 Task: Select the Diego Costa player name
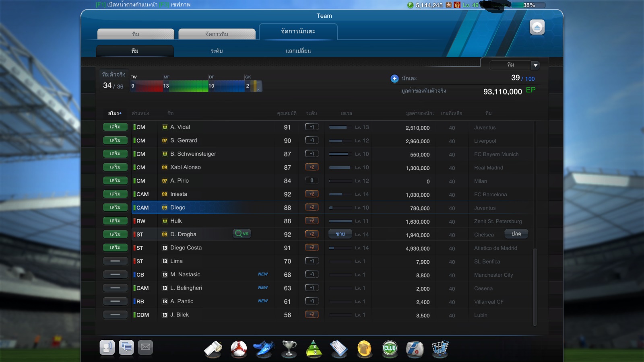186,248
